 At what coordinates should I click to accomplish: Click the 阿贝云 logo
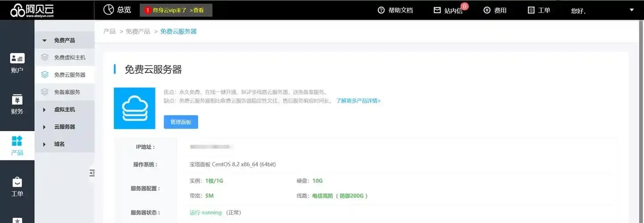[x=32, y=10]
